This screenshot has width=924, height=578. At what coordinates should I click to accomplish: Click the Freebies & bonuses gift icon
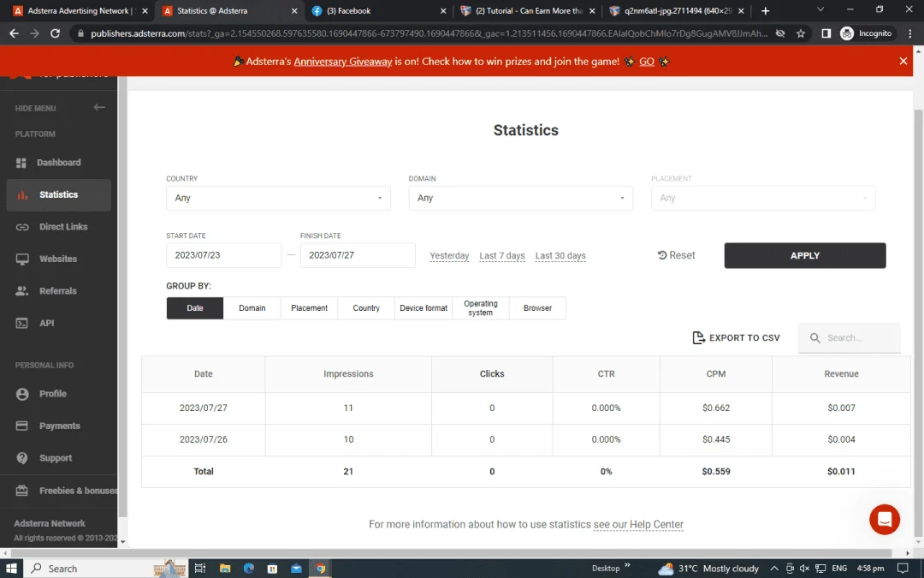click(x=21, y=490)
